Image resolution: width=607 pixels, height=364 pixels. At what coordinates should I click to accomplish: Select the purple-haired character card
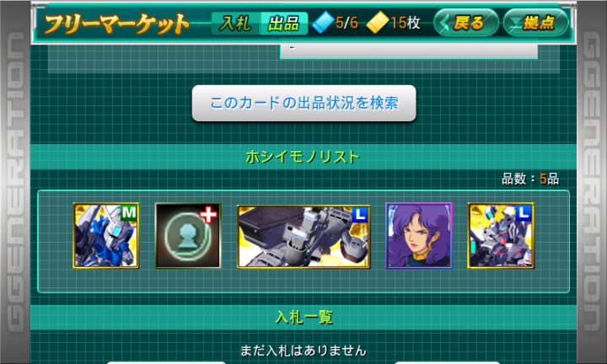click(x=419, y=236)
